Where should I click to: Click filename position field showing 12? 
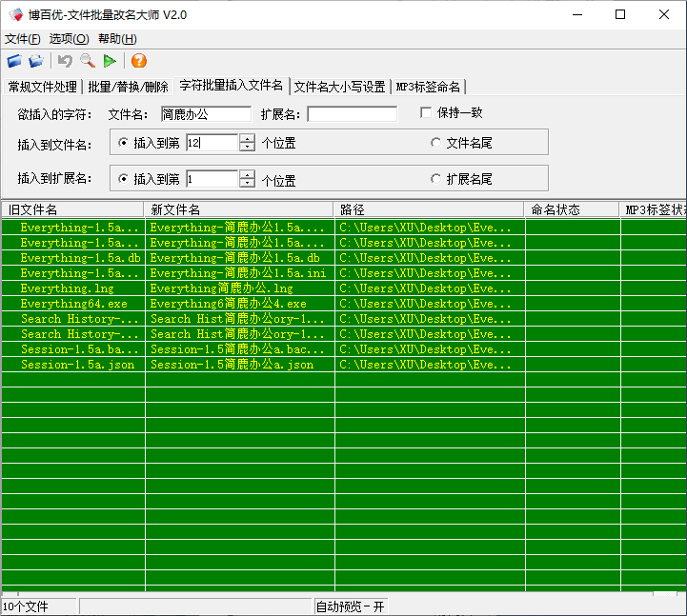[x=212, y=143]
